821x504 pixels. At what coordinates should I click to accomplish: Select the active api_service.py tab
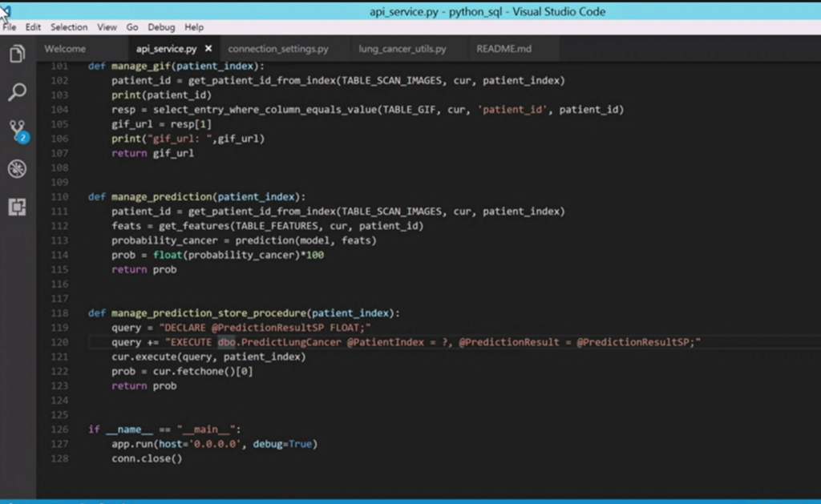(166, 49)
